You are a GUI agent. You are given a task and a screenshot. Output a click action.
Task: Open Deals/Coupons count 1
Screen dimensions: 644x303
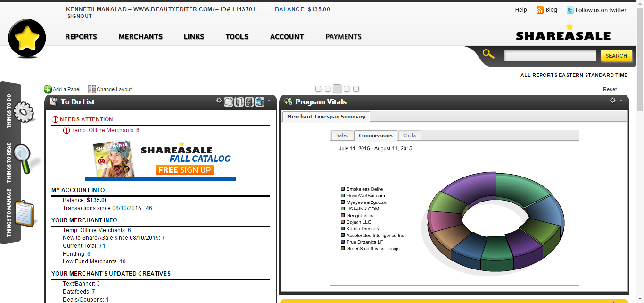tap(107, 300)
